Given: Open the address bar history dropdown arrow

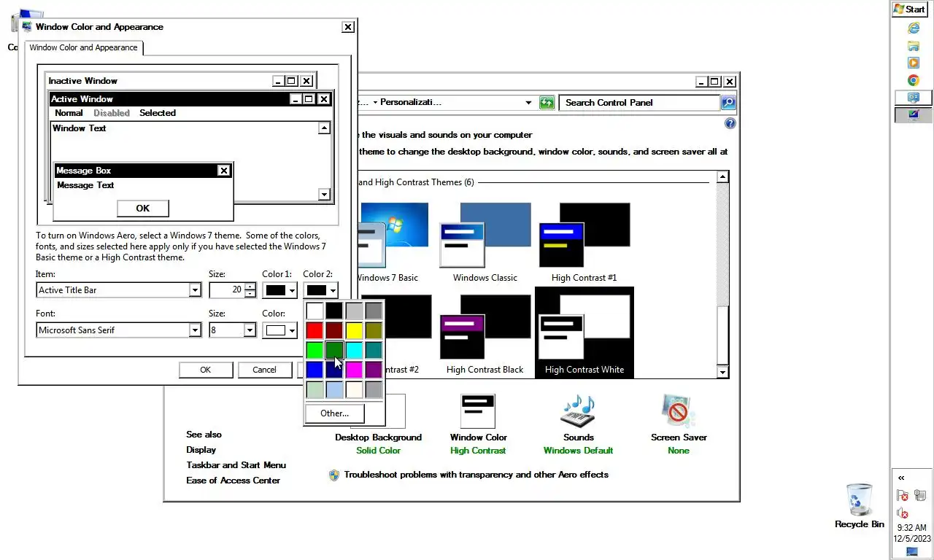Looking at the screenshot, I should point(529,103).
